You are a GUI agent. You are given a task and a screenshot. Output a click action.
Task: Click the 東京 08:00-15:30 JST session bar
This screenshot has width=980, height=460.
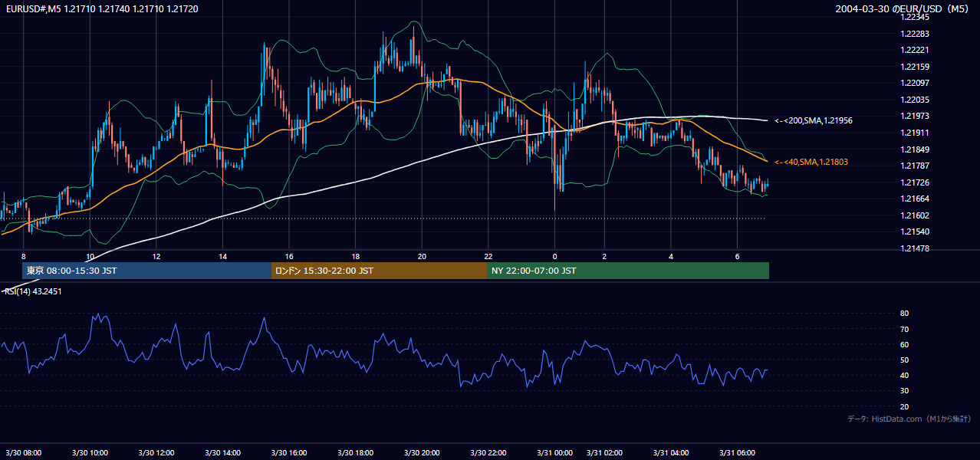pos(146,271)
